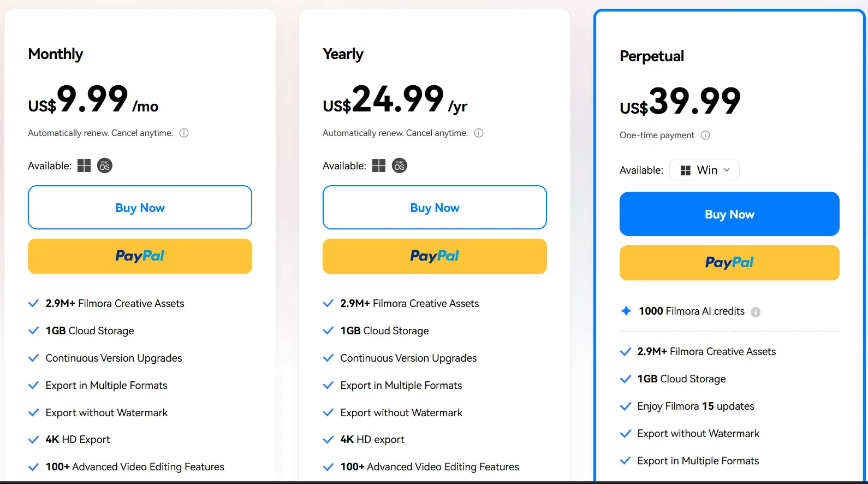Open the Win platform dropdown in Perpetual plan
The width and height of the screenshot is (868, 484).
click(704, 170)
